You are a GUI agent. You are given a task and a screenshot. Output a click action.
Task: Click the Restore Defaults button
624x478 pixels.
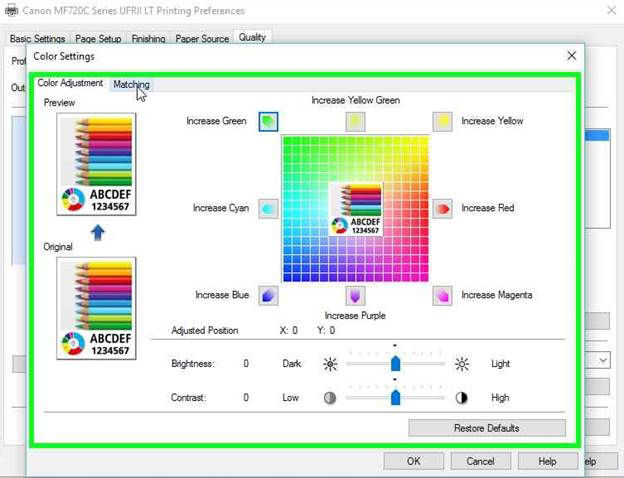(487, 428)
